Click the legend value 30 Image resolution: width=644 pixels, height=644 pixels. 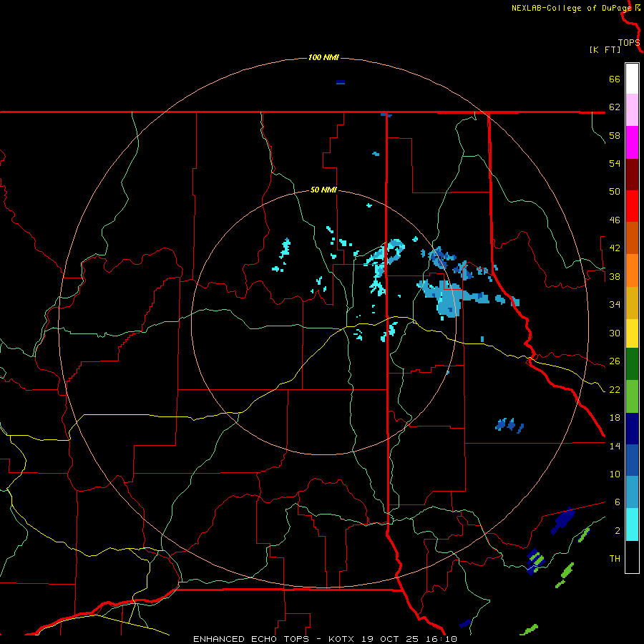pyautogui.click(x=615, y=333)
